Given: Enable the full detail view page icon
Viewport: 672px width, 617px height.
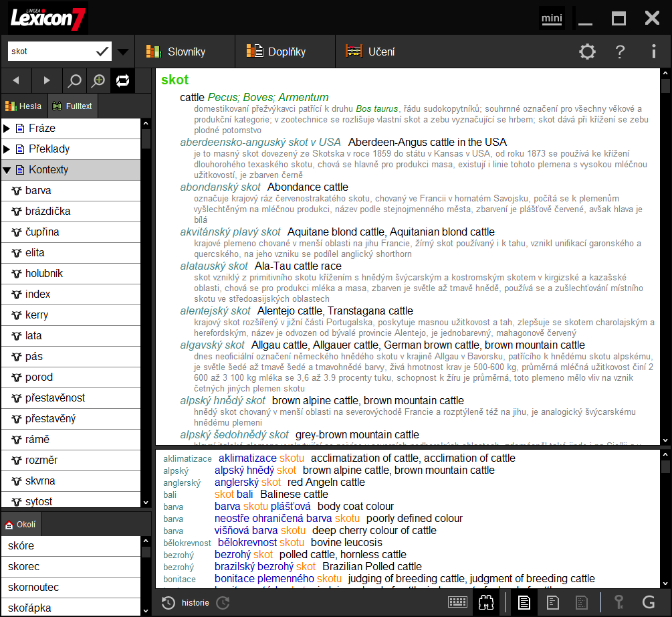Looking at the screenshot, I should [x=524, y=602].
